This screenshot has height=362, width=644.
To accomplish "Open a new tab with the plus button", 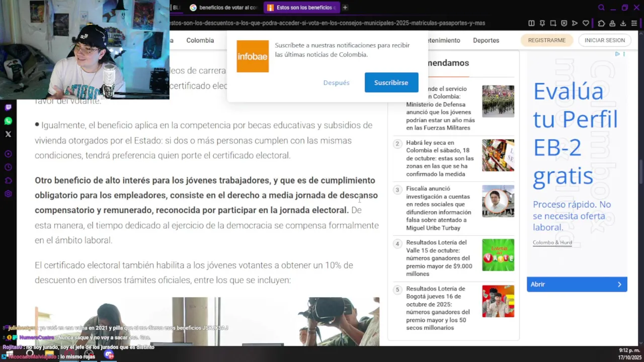I will 345,8.
